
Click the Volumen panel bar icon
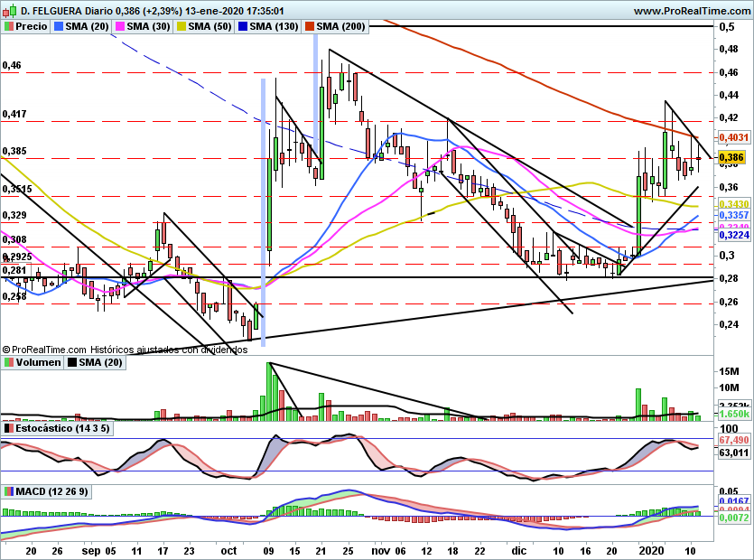pyautogui.click(x=9, y=362)
